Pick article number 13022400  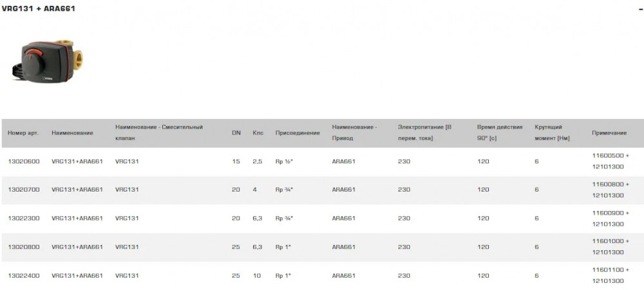pos(24,275)
